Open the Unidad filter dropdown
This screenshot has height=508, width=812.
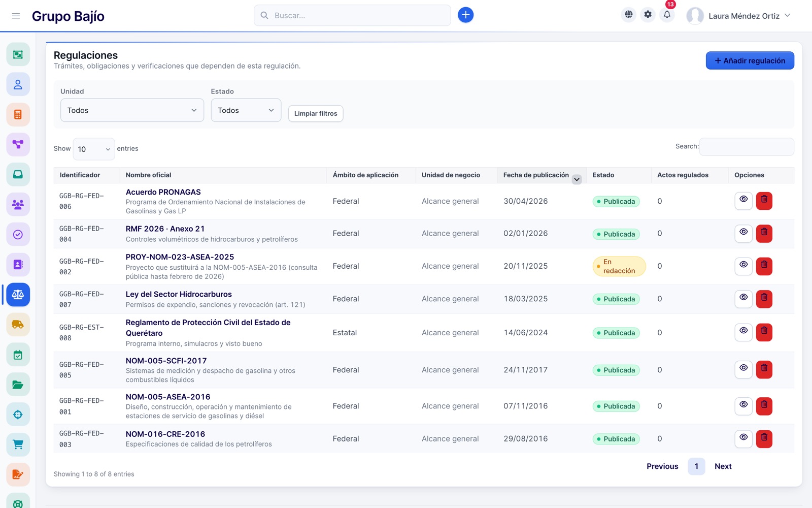(132, 110)
